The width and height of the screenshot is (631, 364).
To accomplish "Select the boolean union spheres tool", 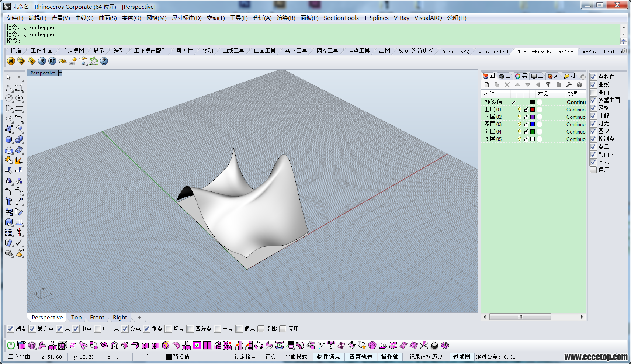I will click(x=19, y=140).
